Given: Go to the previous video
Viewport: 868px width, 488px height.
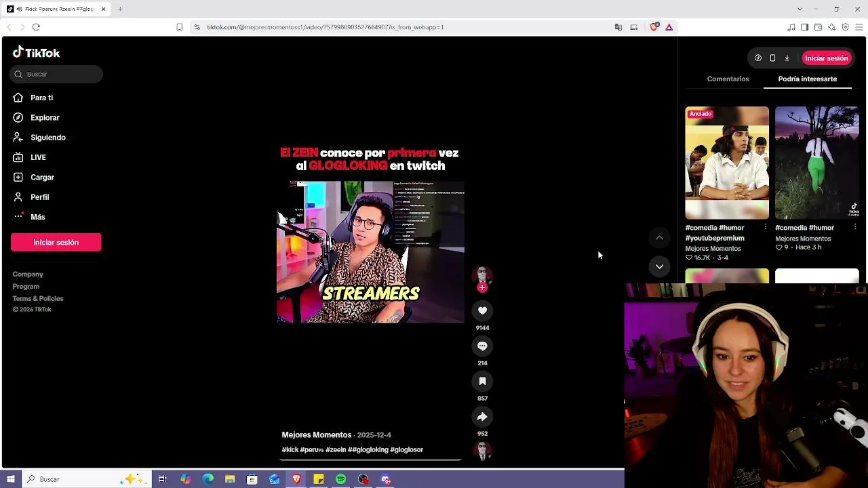Looking at the screenshot, I should tap(659, 238).
